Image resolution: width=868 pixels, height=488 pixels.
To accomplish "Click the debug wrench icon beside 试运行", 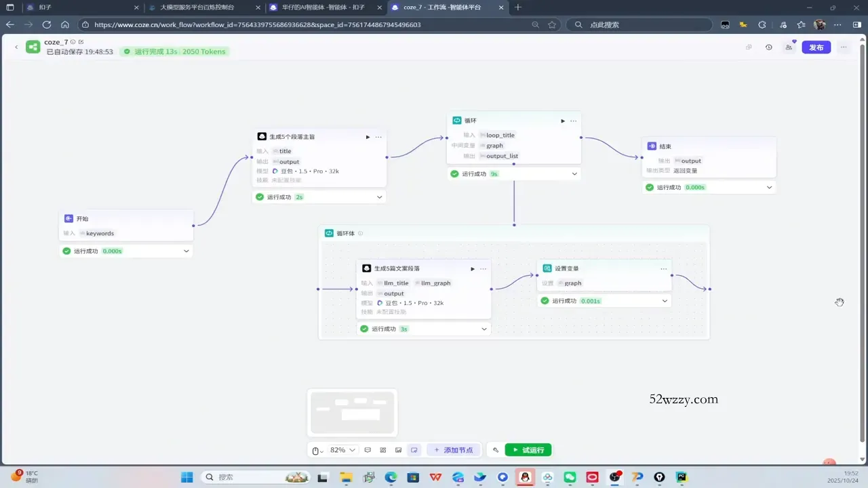I will 496,450.
